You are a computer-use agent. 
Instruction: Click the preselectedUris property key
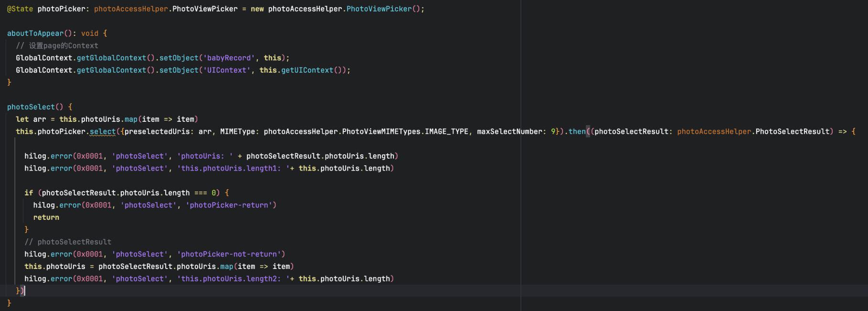click(157, 132)
